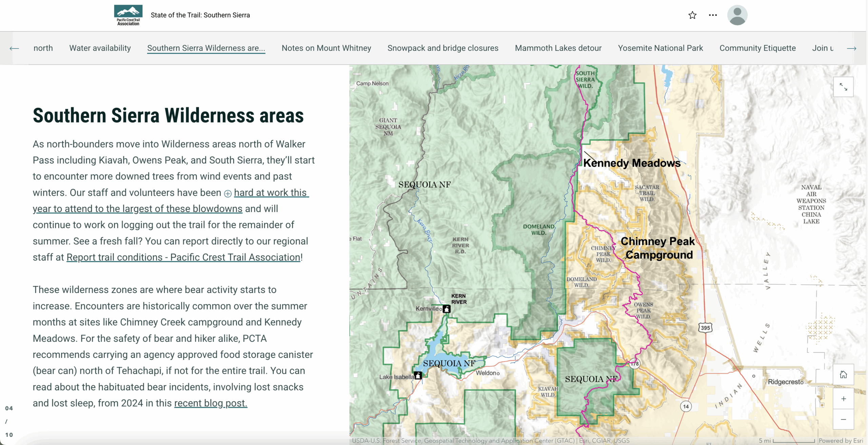Image resolution: width=868 pixels, height=445 pixels.
Task: Click the Camp Nelson map label
Action: (372, 83)
